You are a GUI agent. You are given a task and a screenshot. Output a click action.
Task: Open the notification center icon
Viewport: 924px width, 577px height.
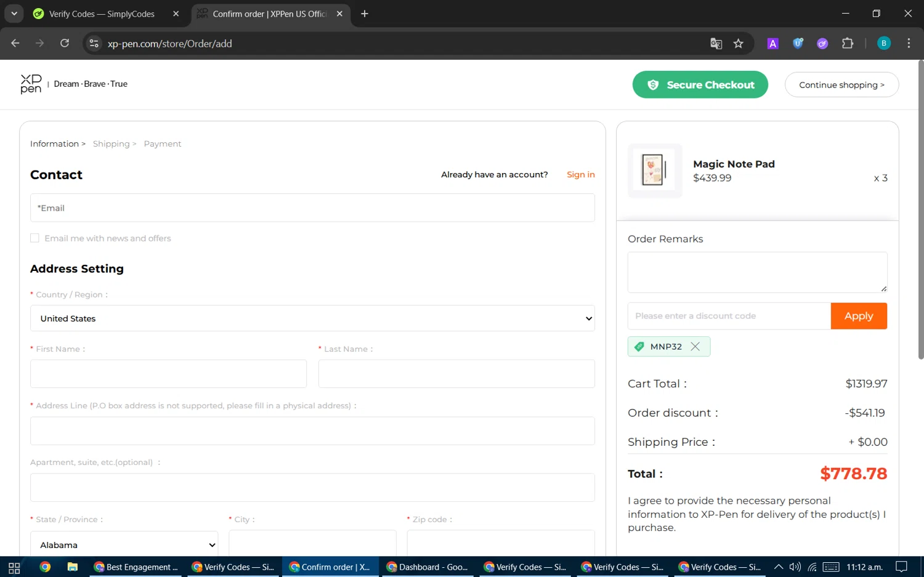point(901,567)
